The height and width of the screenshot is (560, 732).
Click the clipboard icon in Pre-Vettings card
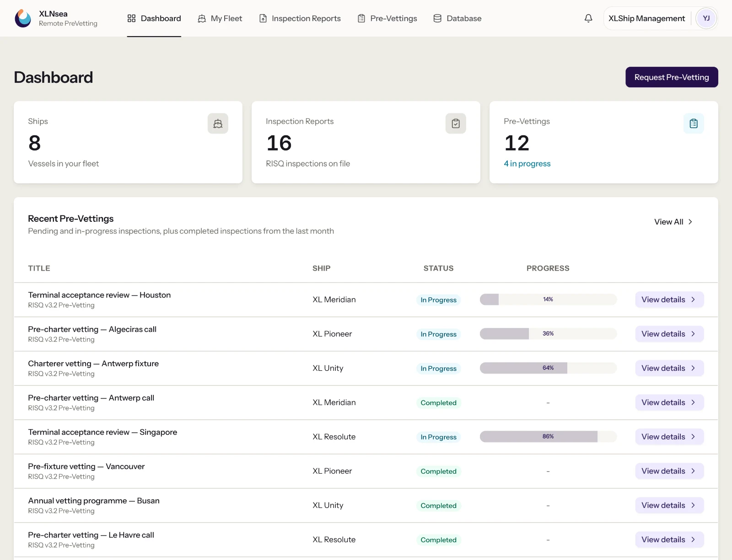(x=694, y=123)
